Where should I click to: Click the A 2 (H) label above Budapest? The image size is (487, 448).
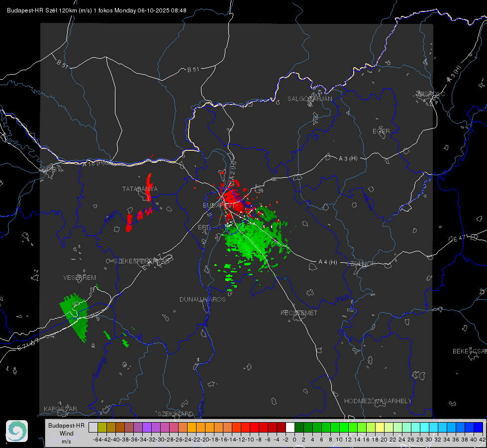[x=232, y=170]
